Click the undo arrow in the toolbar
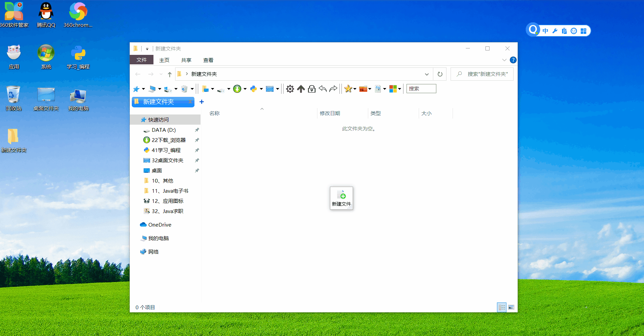 click(x=323, y=88)
